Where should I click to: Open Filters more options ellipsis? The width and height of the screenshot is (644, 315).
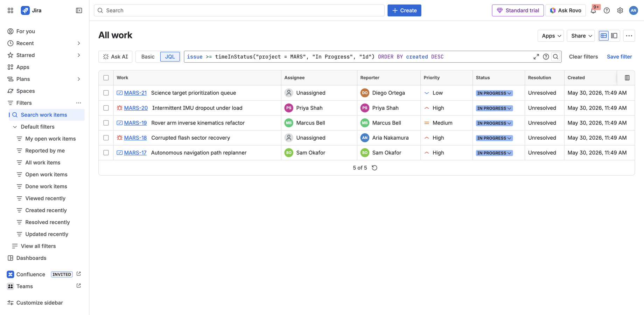tap(79, 103)
